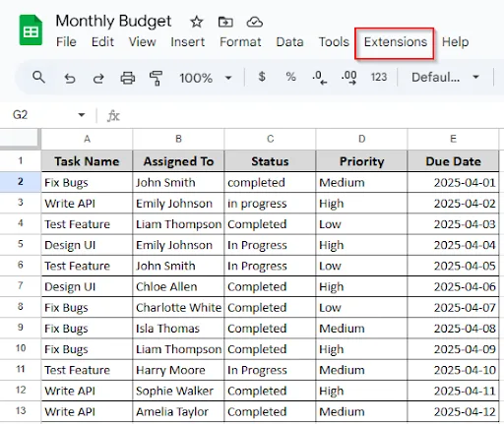This screenshot has width=504, height=424.
Task: Select the Harry Moore cell
Action: click(178, 370)
